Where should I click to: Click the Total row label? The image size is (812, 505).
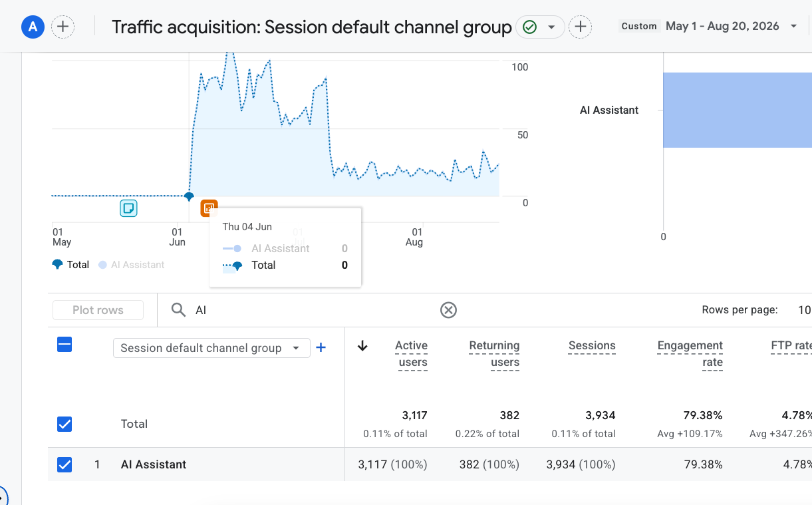134,424
